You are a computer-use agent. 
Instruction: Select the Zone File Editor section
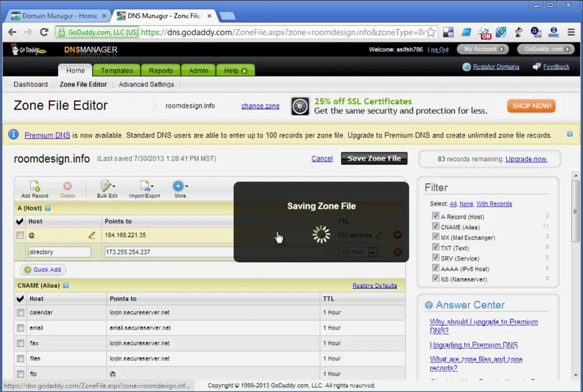coord(83,85)
